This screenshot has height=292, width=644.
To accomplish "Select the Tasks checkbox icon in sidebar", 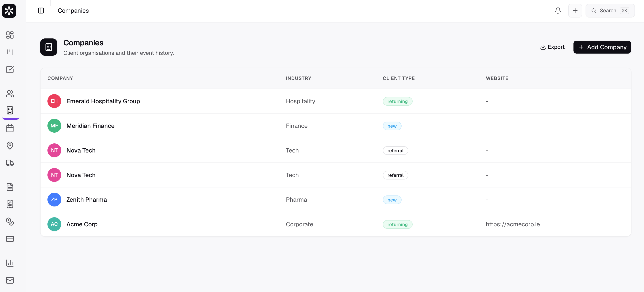I will click(x=10, y=70).
